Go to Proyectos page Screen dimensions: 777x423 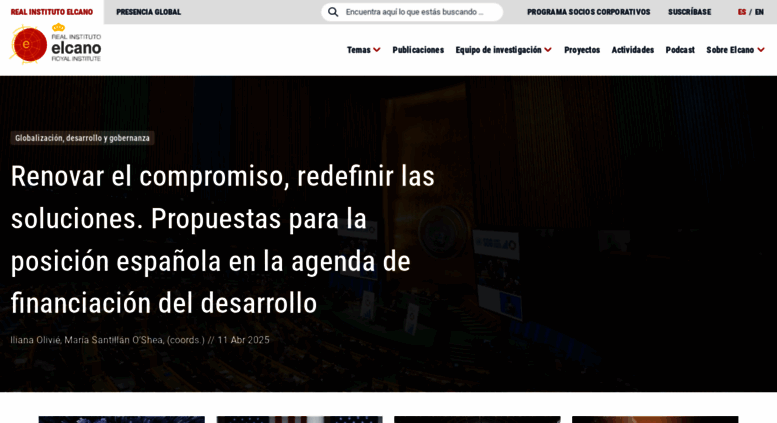point(582,50)
